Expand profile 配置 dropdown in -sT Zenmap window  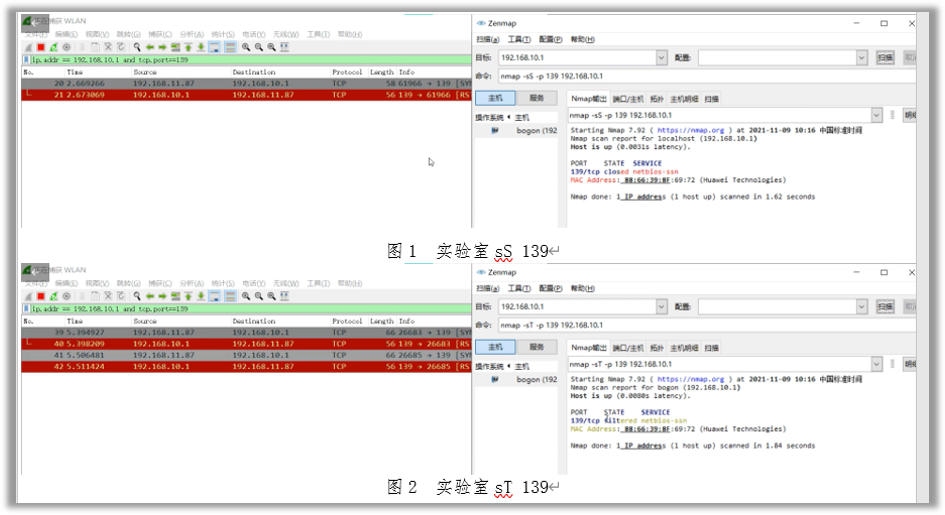coord(862,307)
